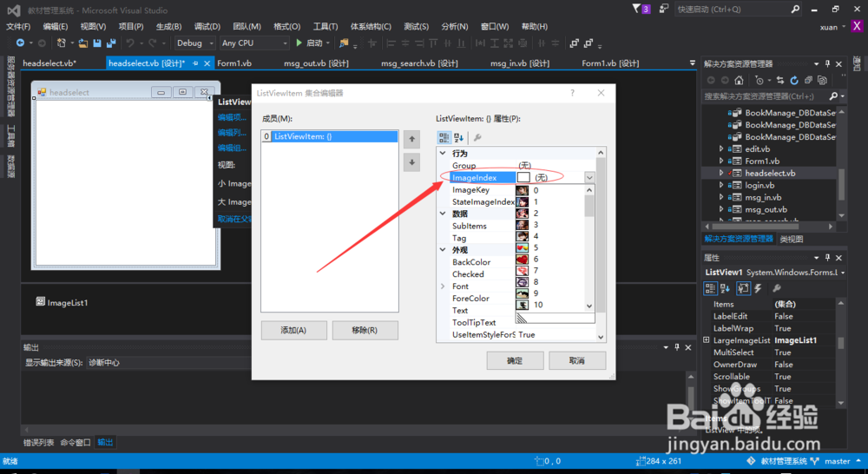Click Categorized icon in collection editor grid
Screen dimensions: 868x474
pos(444,137)
